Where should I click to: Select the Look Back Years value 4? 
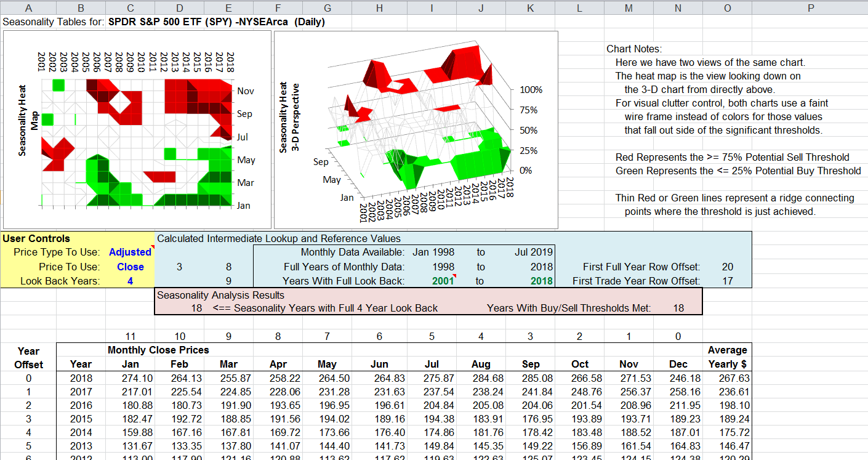pyautogui.click(x=131, y=281)
